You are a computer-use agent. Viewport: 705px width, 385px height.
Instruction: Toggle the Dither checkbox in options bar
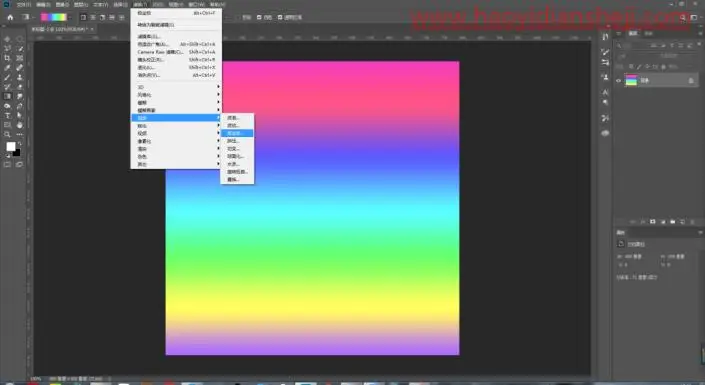click(x=259, y=17)
